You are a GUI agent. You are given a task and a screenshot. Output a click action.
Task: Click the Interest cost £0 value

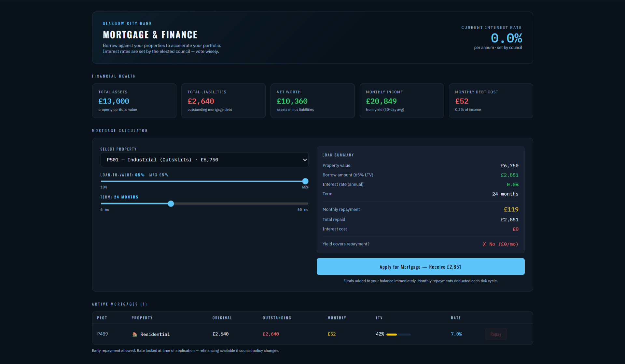point(516,229)
